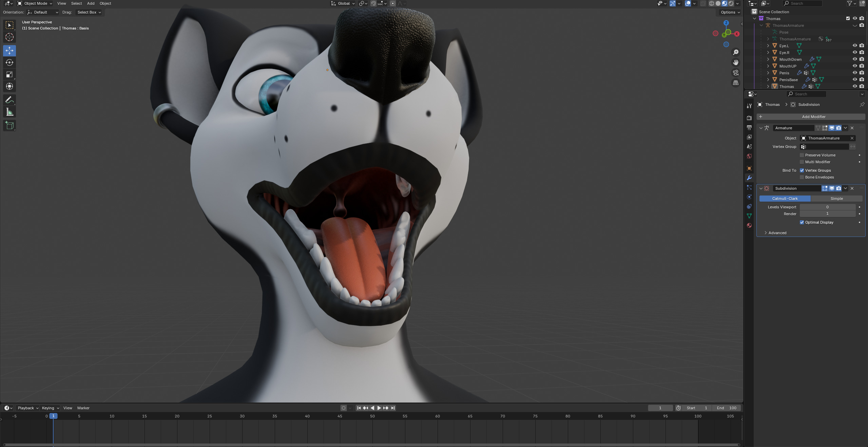Open the timeline Marker menu
868x447 pixels.
pos(83,408)
